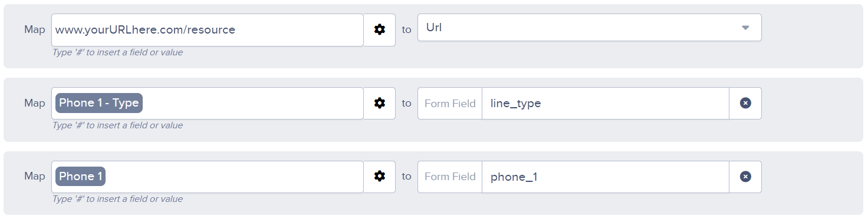The height and width of the screenshot is (219, 868).
Task: Edit the line_type form field name
Action: (606, 103)
